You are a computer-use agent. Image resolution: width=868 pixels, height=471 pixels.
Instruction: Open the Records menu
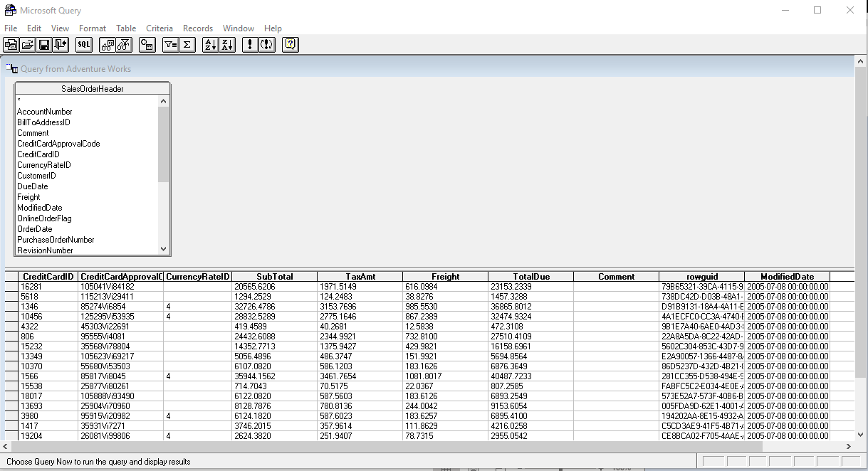click(x=198, y=28)
